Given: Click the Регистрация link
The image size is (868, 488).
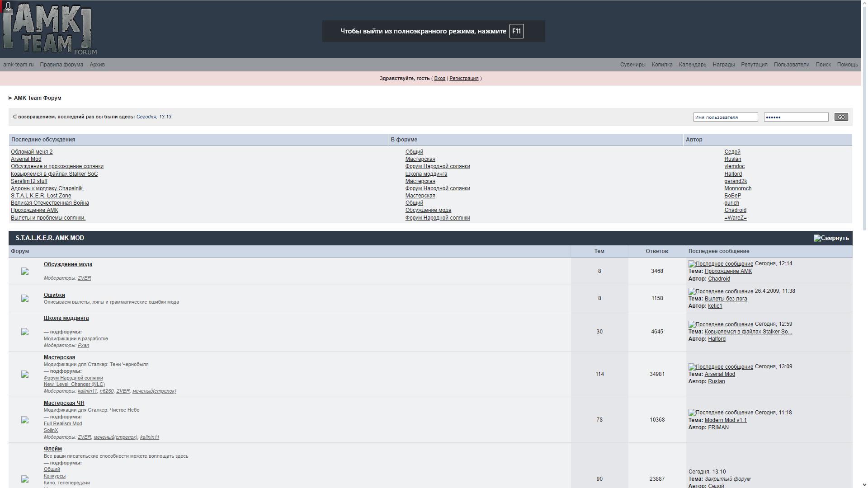Looking at the screenshot, I should click(464, 79).
